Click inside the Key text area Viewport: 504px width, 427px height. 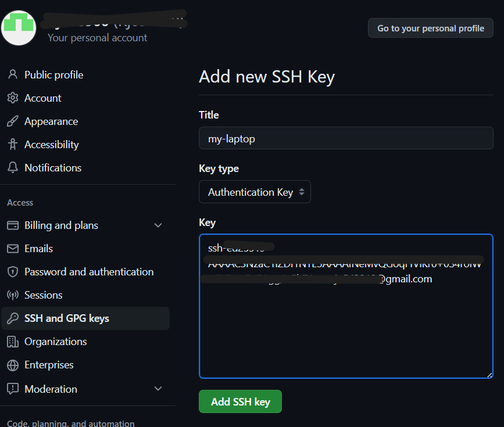346,331
